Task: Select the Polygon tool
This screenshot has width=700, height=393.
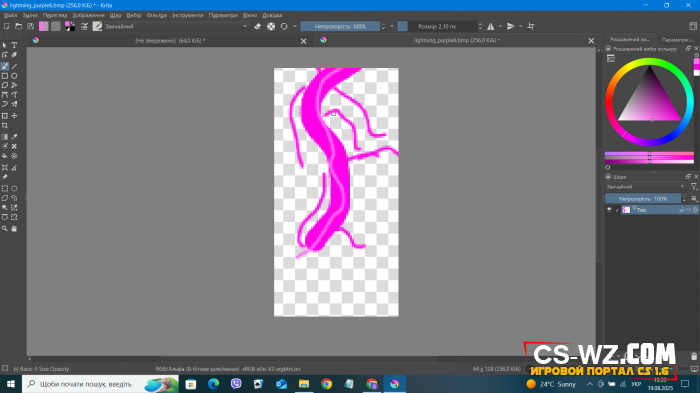Action: click(4, 85)
